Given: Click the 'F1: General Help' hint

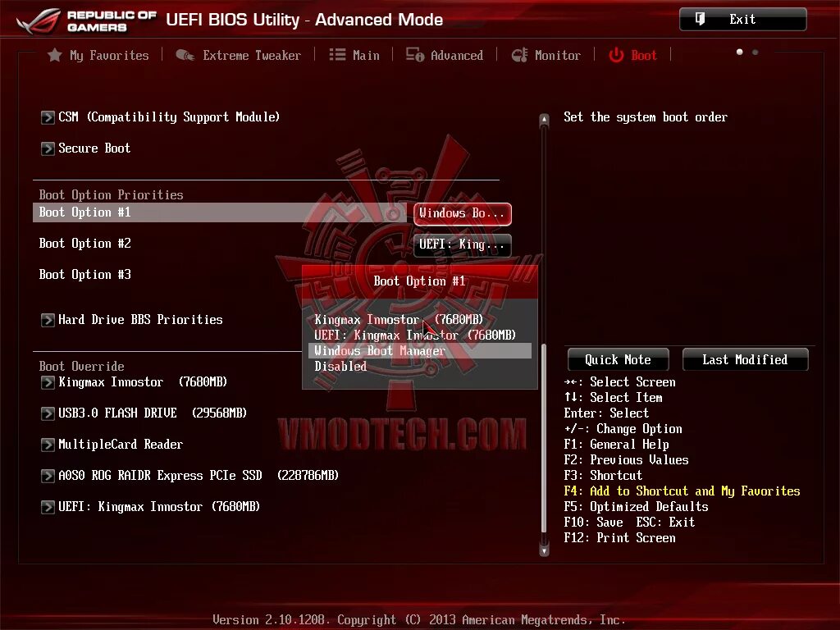Looking at the screenshot, I should click(617, 445).
